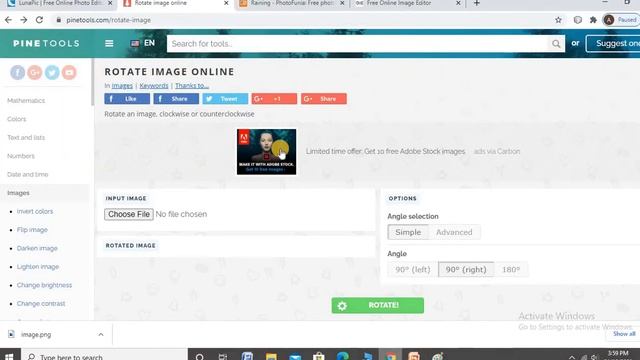Screen dimensions: 640x360
Task: Open the Text and lists category
Action: (x=26, y=138)
